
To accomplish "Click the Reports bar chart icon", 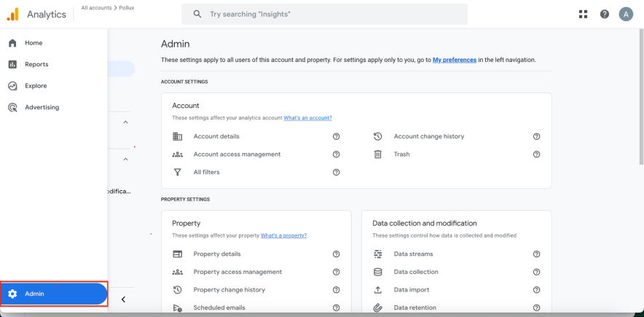I will pyautogui.click(x=12, y=64).
